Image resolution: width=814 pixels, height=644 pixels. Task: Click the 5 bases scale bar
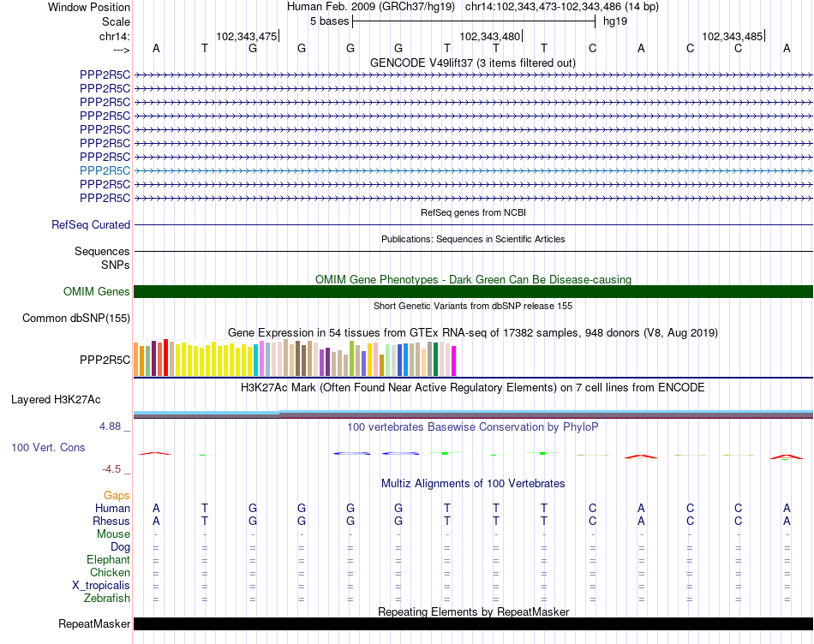click(474, 21)
